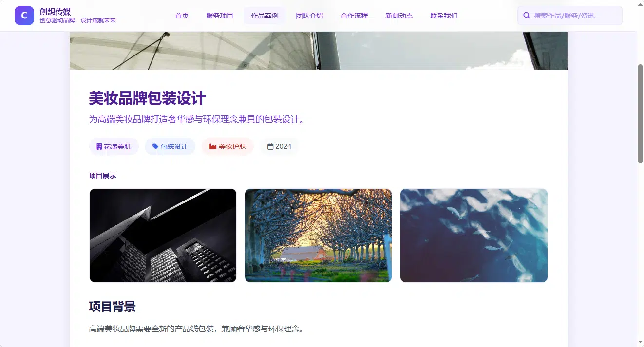Click the factory icon beside 美妆护肤

pos(213,146)
